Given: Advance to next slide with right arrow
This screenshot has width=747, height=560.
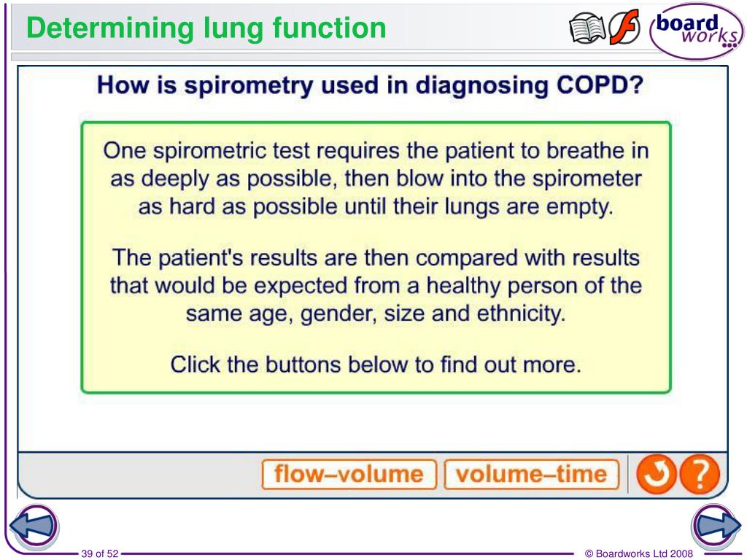Looking at the screenshot, I should tap(716, 526).
